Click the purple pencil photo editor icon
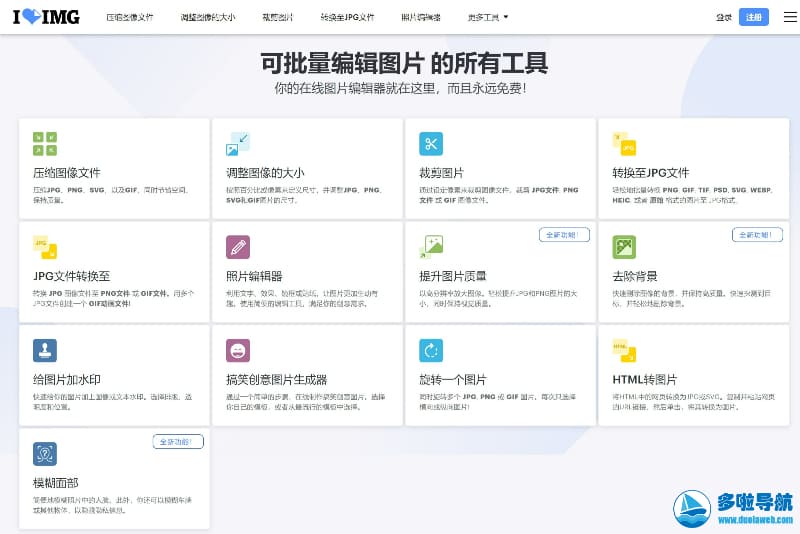800x534 pixels. (238, 247)
